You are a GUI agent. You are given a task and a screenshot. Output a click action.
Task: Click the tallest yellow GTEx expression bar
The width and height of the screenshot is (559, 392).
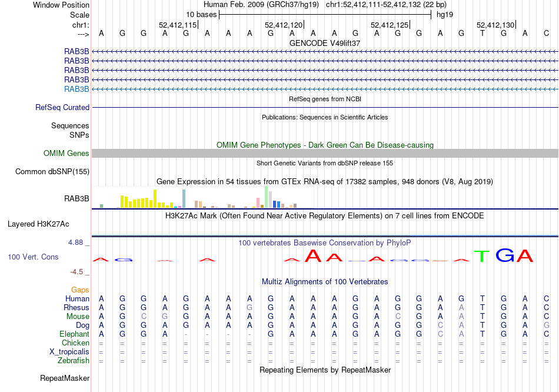[155, 199]
